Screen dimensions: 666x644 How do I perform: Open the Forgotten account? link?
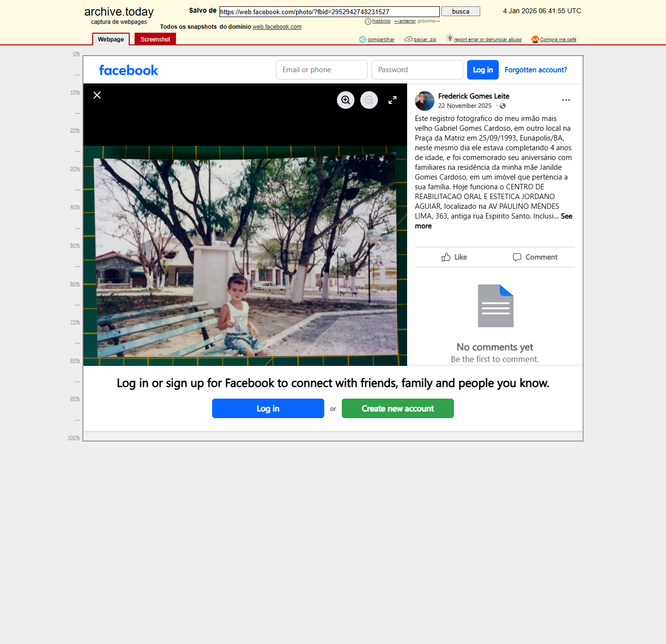(536, 70)
